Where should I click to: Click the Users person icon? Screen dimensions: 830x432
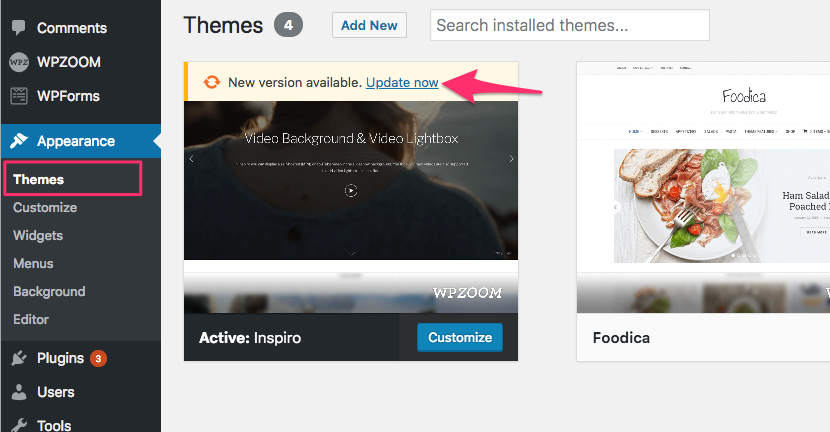[19, 392]
